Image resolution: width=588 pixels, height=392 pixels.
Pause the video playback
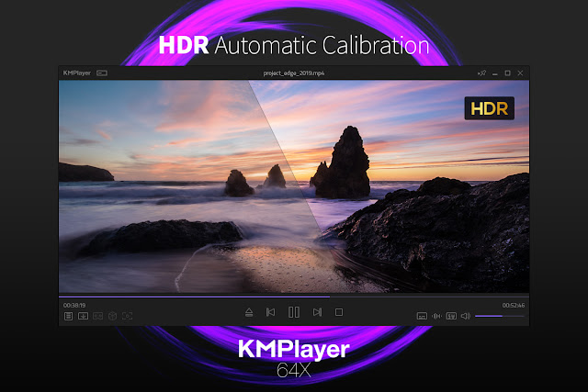(x=294, y=312)
